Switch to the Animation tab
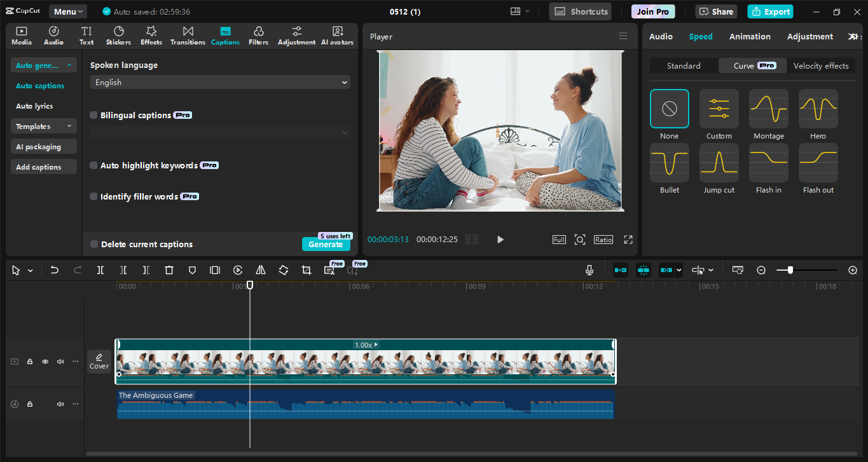The height and width of the screenshot is (462, 868). click(749, 36)
